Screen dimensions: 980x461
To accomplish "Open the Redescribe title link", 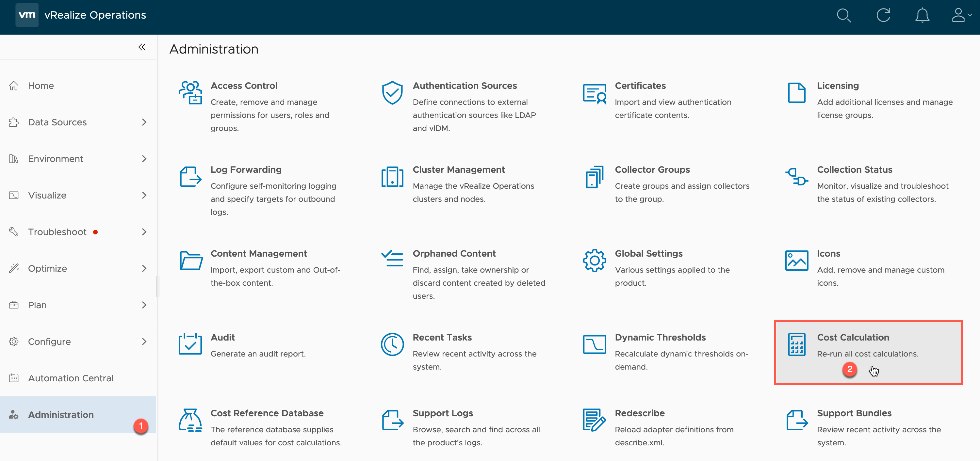I will [x=640, y=413].
